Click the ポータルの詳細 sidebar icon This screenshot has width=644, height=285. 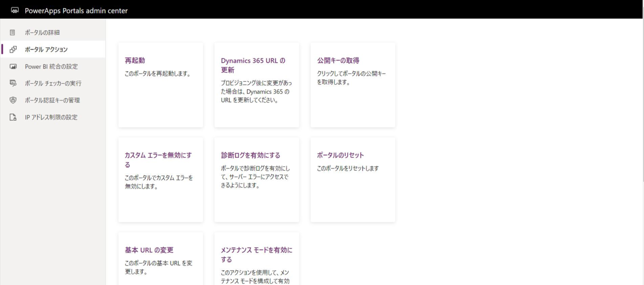13,33
